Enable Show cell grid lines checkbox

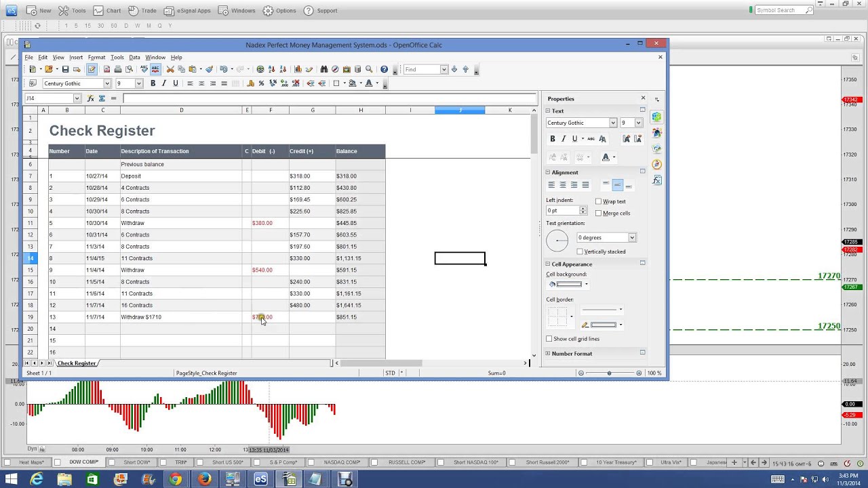(x=549, y=339)
